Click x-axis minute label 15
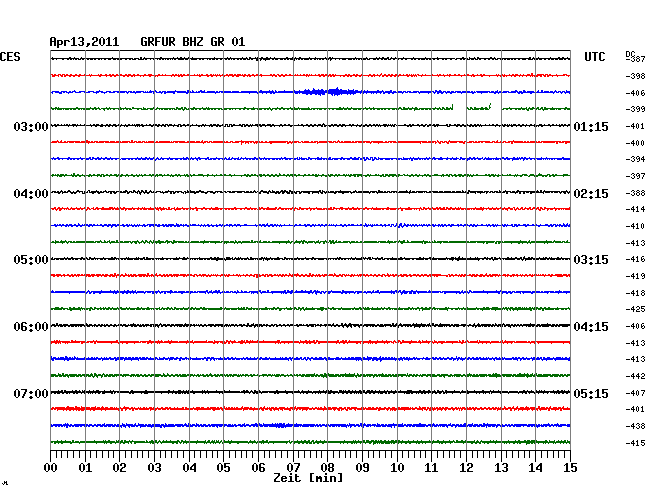 (570, 468)
